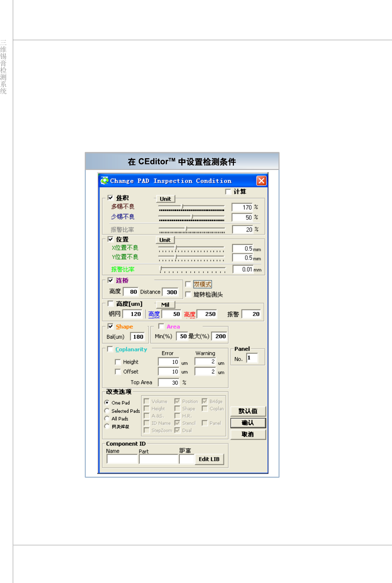Click the 钢网 stencil field showing 120
392x583 pixels.
[x=133, y=314]
